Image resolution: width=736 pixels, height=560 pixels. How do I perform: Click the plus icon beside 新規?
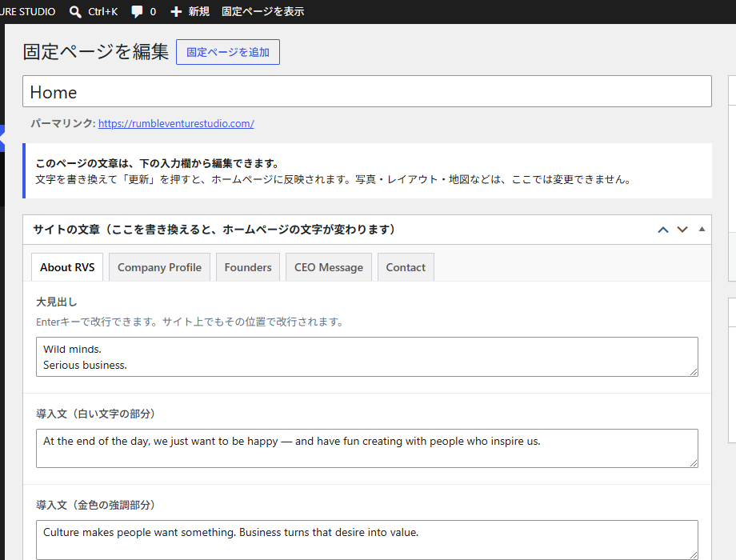point(176,12)
